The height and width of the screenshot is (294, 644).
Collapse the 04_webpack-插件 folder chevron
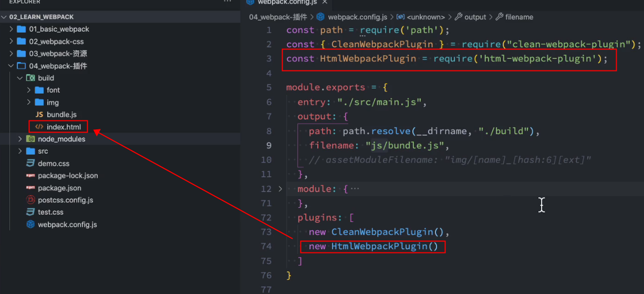coord(12,66)
